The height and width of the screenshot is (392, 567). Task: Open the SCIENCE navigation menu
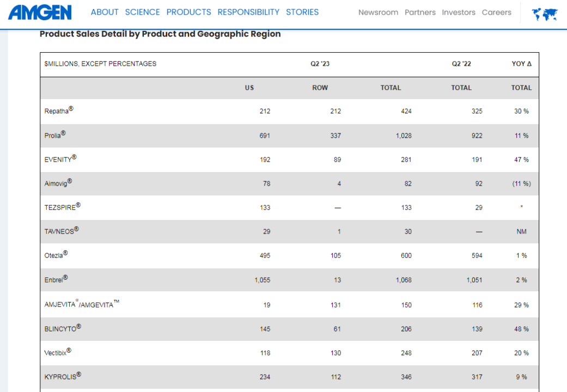click(x=142, y=12)
